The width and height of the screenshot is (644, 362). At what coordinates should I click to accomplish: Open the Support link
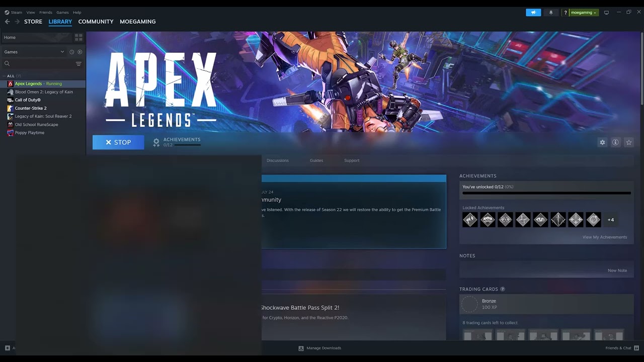click(x=352, y=160)
